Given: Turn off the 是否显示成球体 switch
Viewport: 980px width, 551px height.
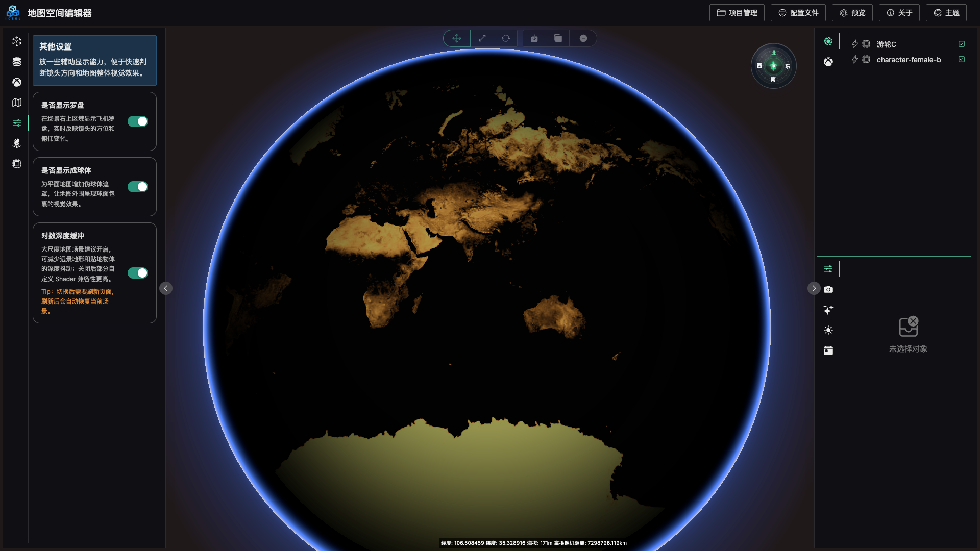Looking at the screenshot, I should click(x=137, y=187).
